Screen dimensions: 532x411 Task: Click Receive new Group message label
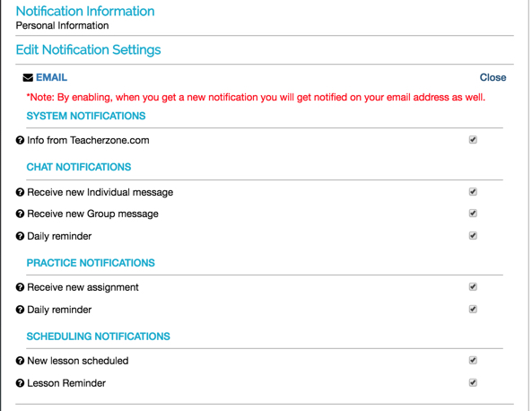coord(92,214)
